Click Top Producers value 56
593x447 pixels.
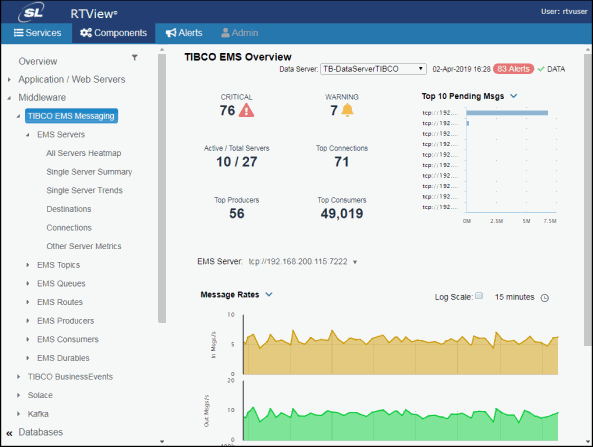click(237, 214)
